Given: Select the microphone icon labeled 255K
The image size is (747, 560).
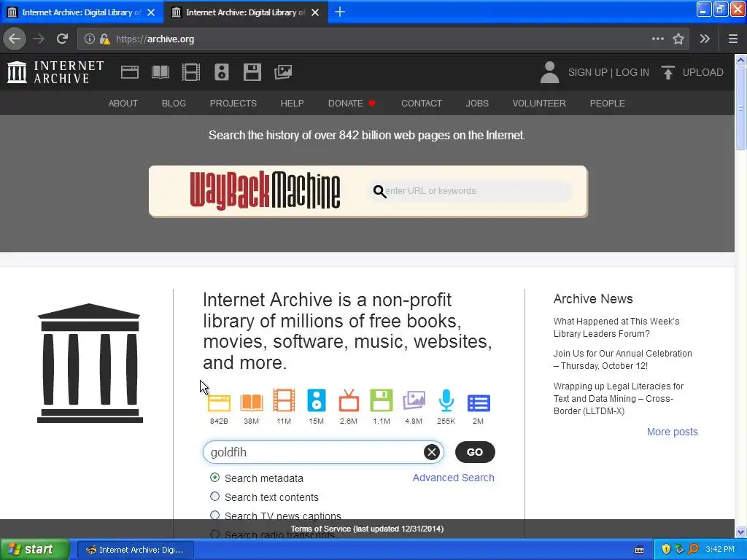Looking at the screenshot, I should coord(446,400).
